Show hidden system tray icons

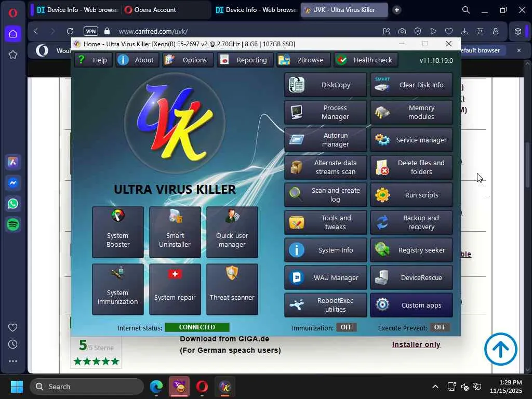click(x=435, y=387)
